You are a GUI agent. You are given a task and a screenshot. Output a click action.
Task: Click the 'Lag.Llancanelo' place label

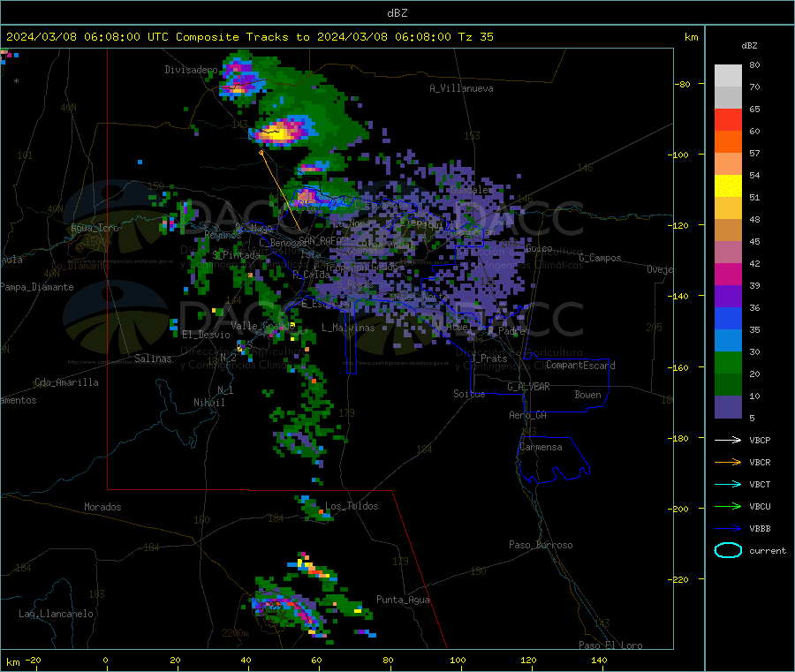[x=56, y=614]
